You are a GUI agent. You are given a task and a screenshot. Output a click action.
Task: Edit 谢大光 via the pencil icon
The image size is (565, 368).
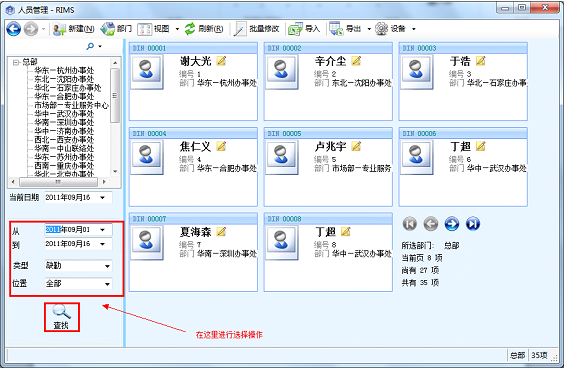coord(221,61)
